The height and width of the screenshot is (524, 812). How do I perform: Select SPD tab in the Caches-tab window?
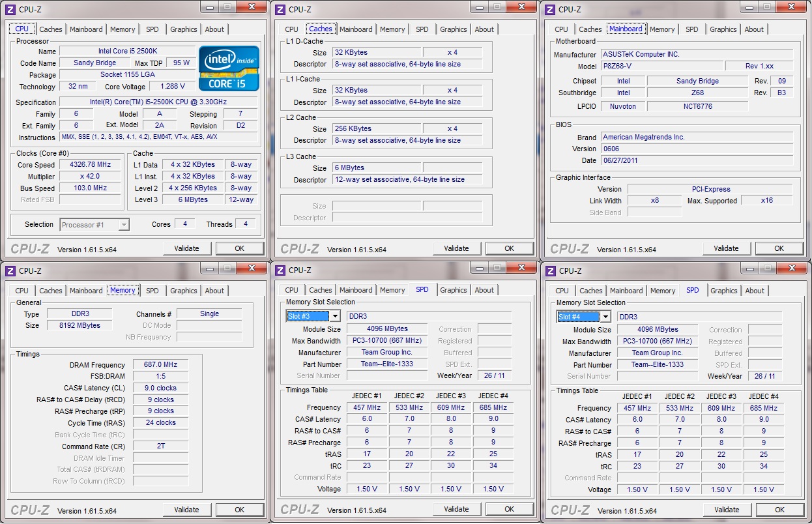[422, 29]
